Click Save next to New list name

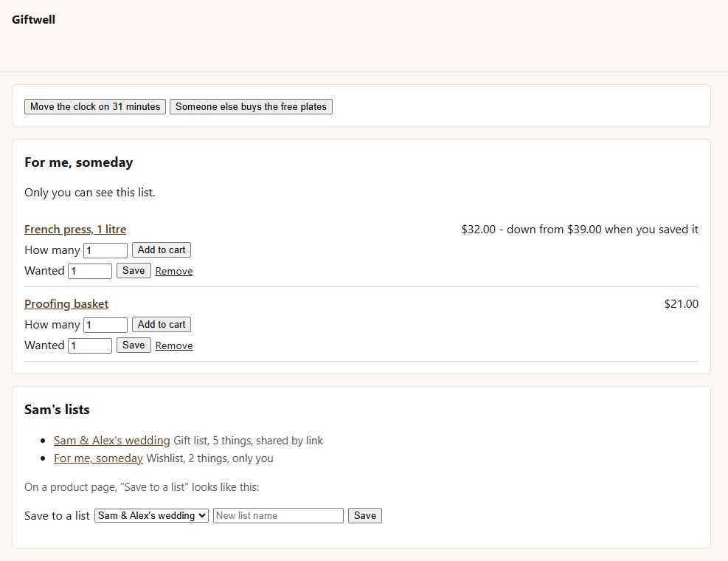[365, 515]
